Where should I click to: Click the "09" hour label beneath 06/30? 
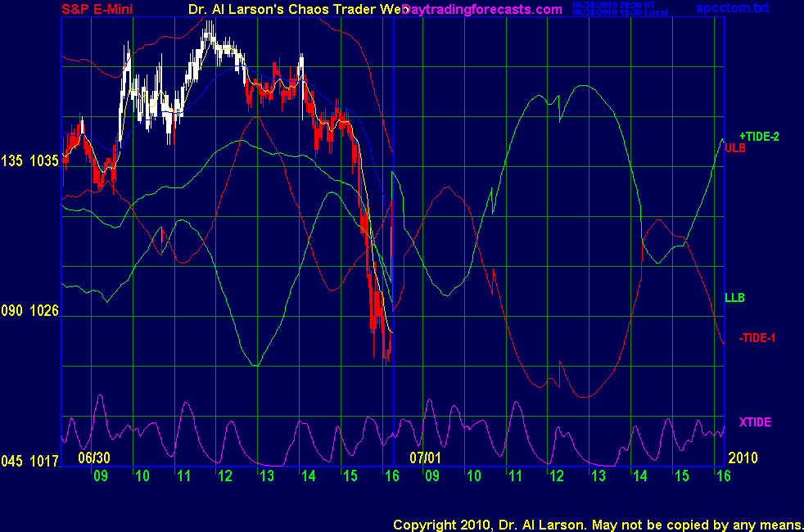tap(101, 476)
